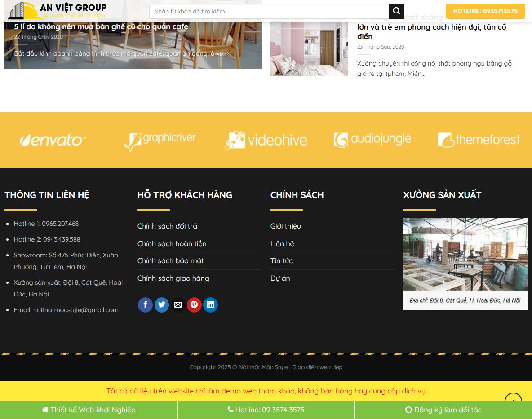Click the CHÍNH SÁCH heading

point(297,195)
